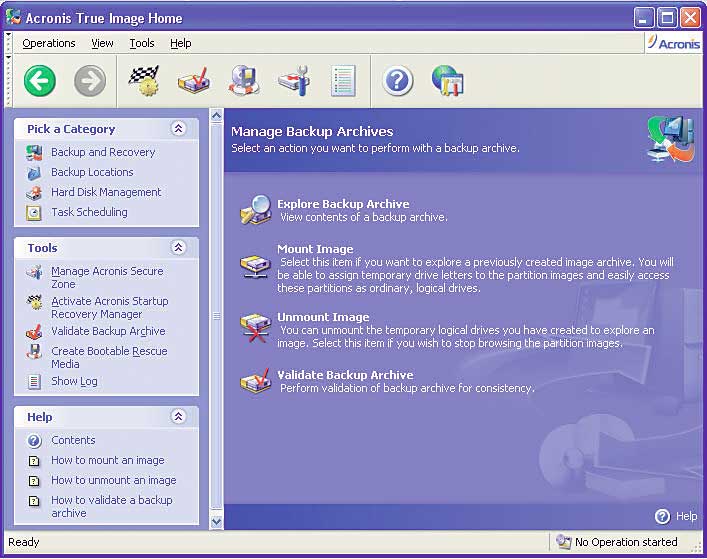Click Create Bootable Rescue Media toolbar icon

[x=244, y=81]
